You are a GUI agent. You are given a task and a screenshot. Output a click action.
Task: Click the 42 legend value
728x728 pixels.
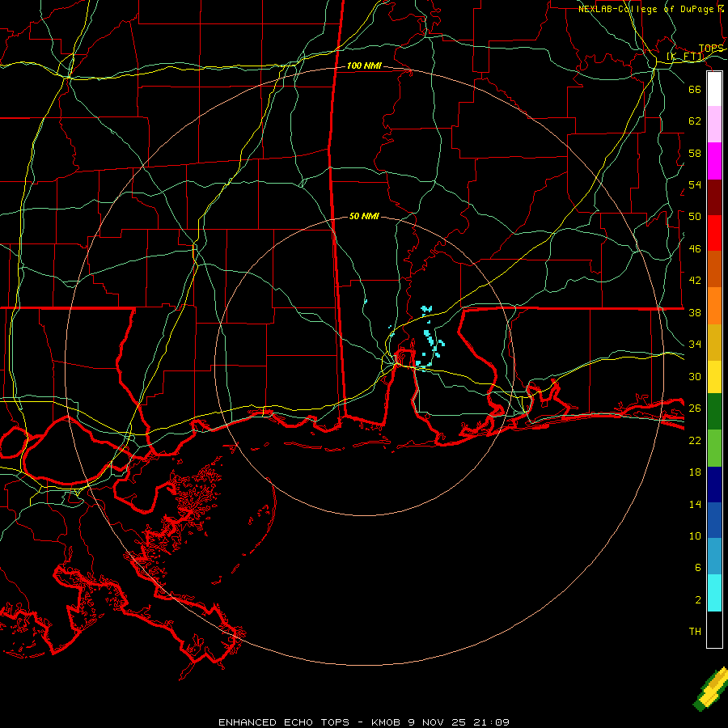tap(695, 281)
